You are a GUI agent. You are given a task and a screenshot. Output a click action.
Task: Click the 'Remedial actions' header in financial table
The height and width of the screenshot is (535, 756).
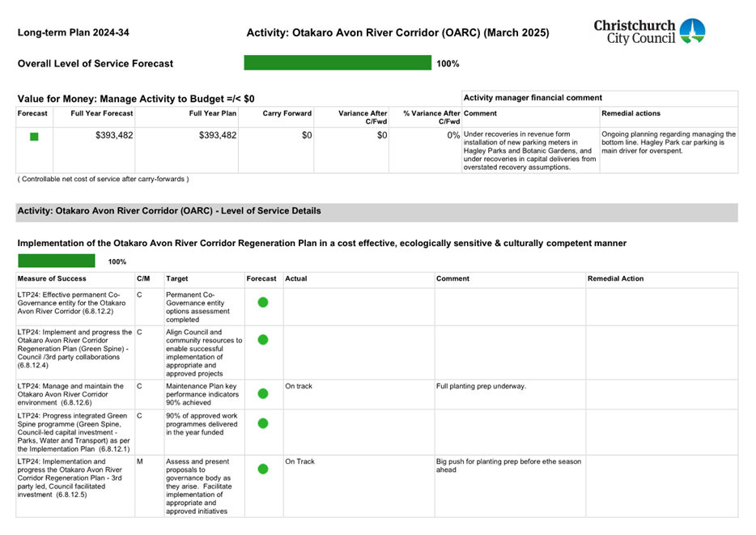[x=631, y=113]
